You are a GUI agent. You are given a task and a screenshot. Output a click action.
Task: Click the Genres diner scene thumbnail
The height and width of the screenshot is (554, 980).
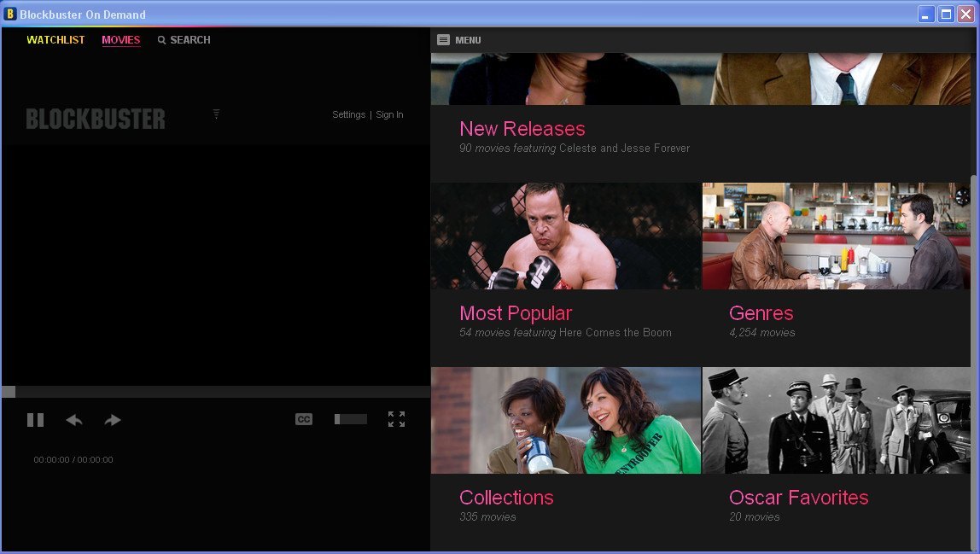coord(837,236)
